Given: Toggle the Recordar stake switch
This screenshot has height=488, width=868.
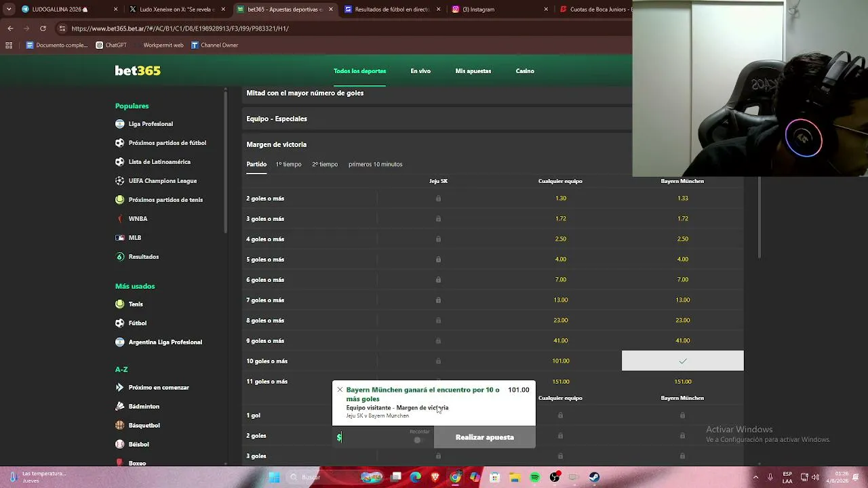Looking at the screenshot, I should pos(419,440).
